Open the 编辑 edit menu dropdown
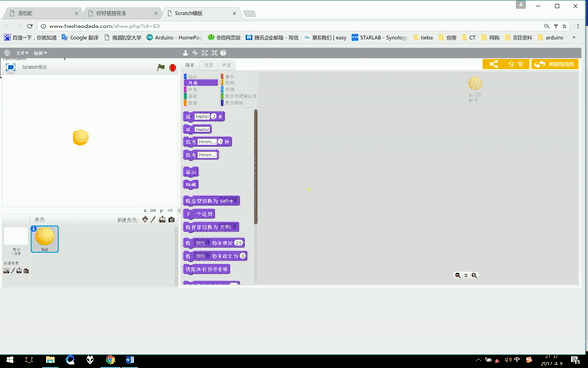588x368 pixels. click(x=40, y=53)
